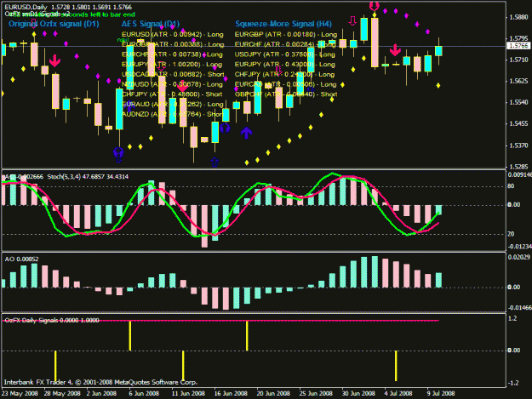Click the NZDUSD Long signal row
Viewport: 532px width, 399px height.
(x=172, y=84)
